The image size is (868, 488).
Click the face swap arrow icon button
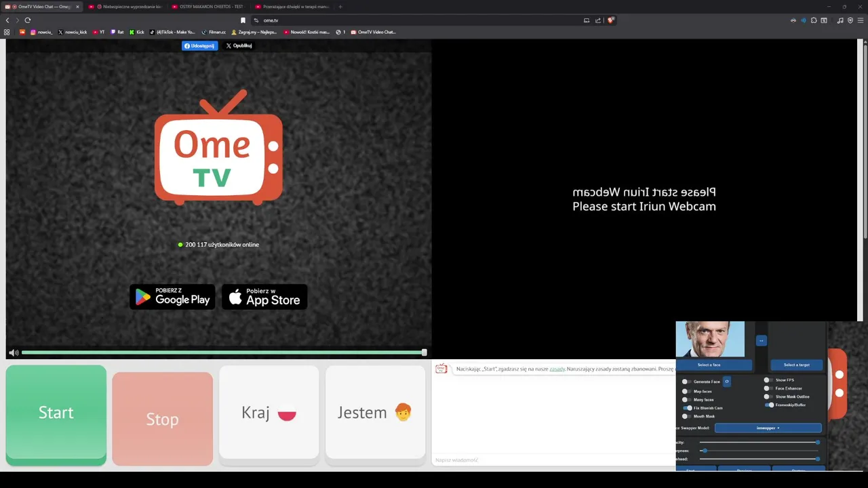pyautogui.click(x=761, y=341)
